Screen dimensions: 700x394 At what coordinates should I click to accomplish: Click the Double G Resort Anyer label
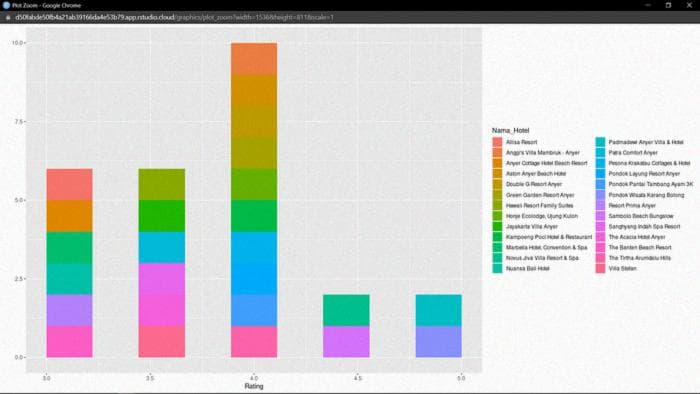pos(533,184)
